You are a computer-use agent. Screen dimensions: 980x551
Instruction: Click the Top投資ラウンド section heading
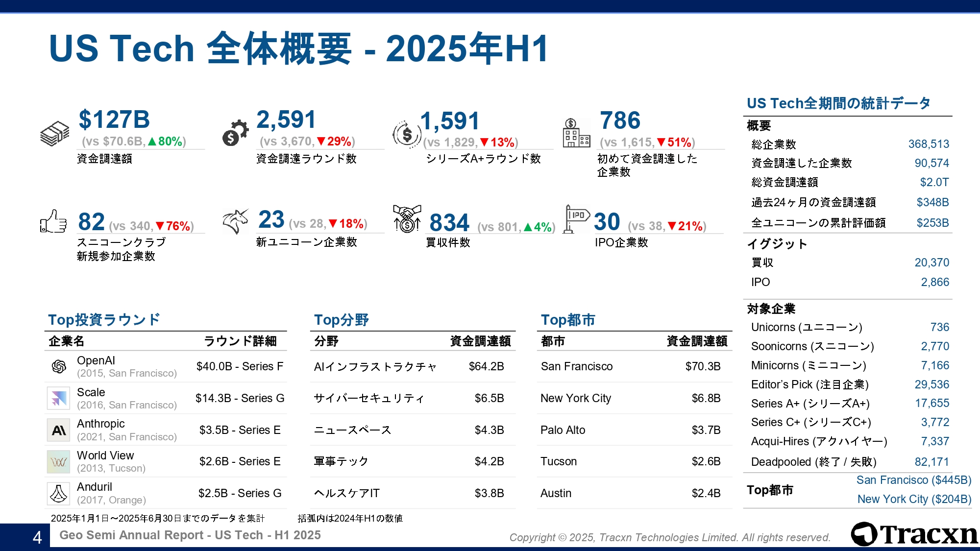click(x=104, y=320)
